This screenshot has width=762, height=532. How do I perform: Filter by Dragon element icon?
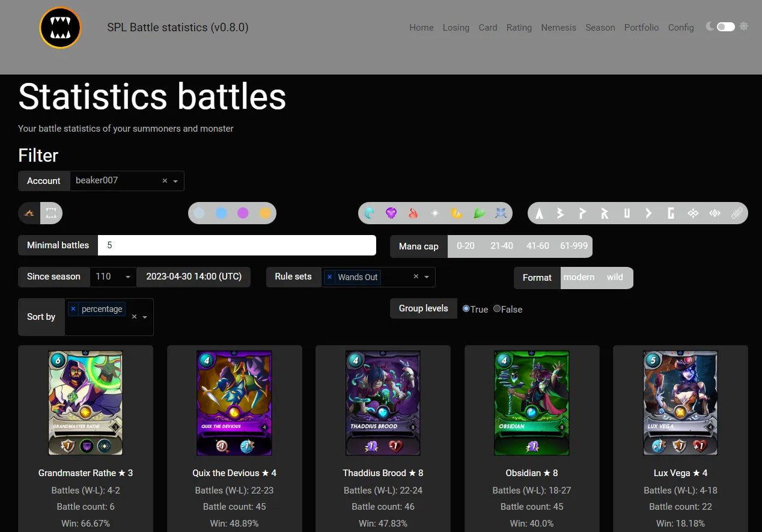457,213
